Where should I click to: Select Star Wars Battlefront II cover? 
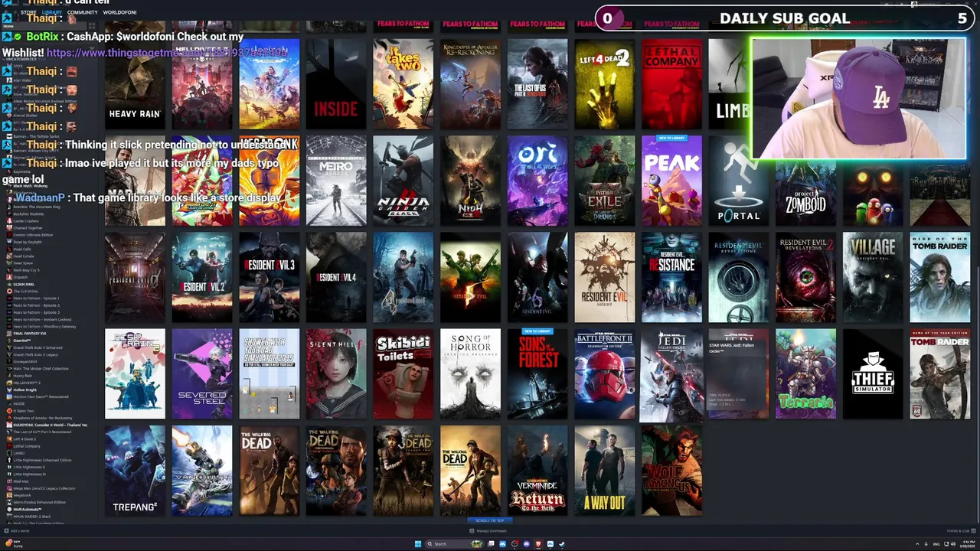pyautogui.click(x=605, y=374)
